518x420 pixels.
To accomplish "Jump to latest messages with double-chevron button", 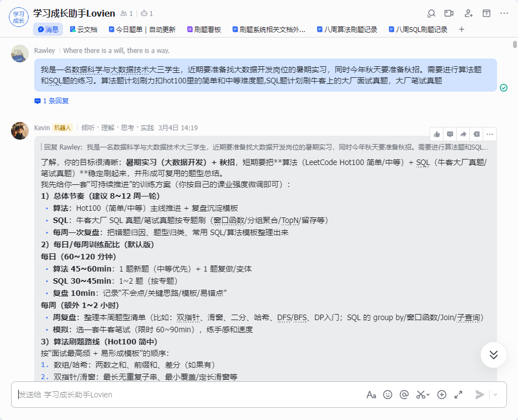I will (x=493, y=355).
